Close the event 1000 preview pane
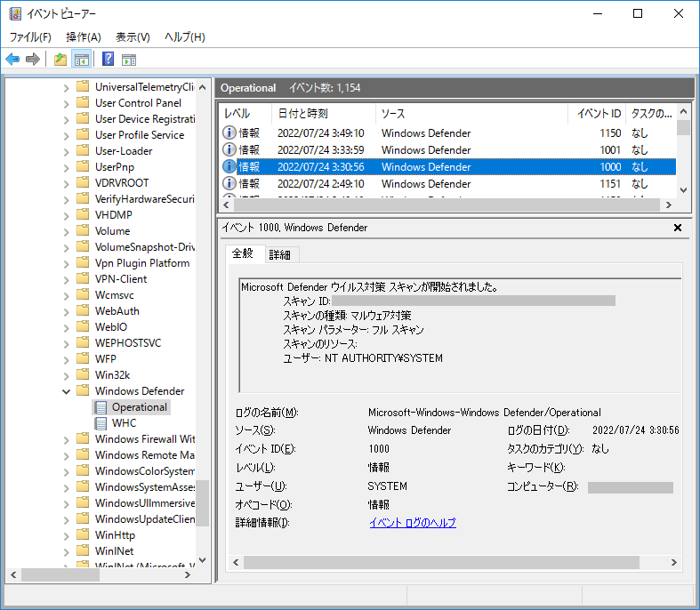This screenshot has height=610, width=700. pyautogui.click(x=678, y=228)
